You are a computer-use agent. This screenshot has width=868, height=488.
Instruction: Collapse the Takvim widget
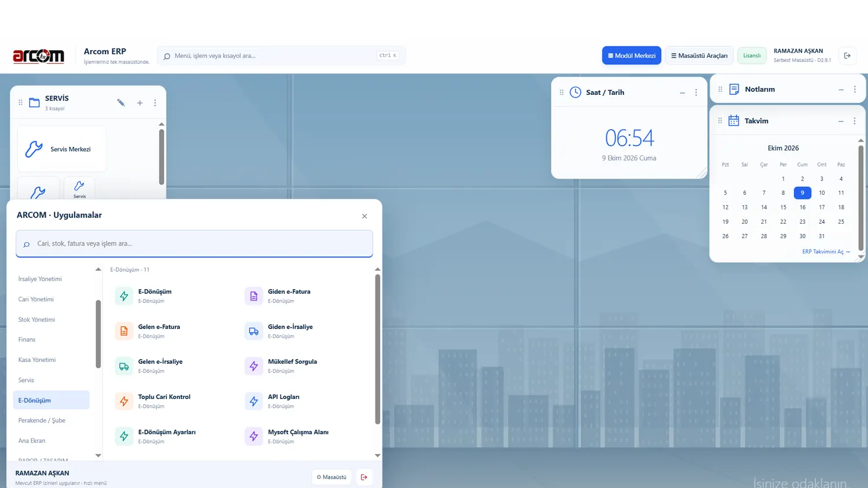pos(841,121)
